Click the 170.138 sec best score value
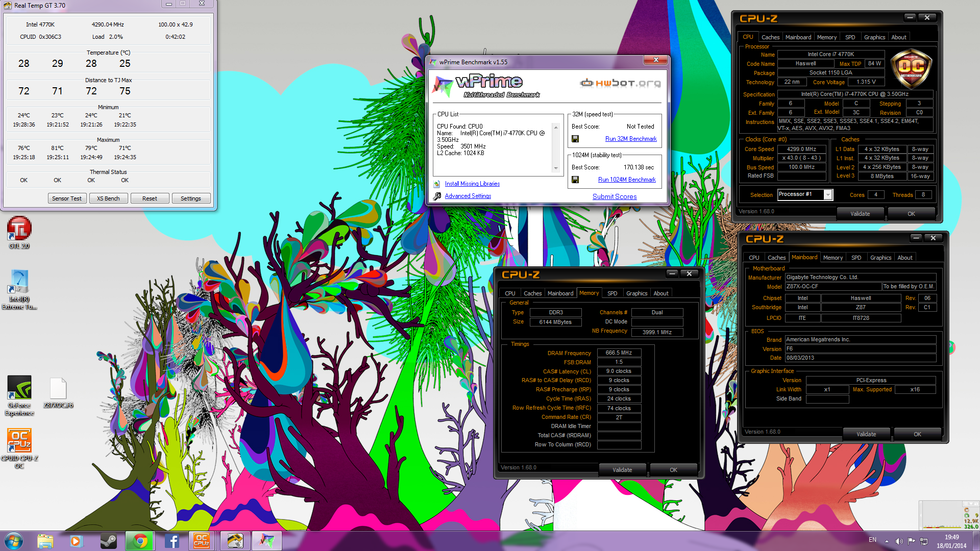This screenshot has height=551, width=980. coord(639,167)
